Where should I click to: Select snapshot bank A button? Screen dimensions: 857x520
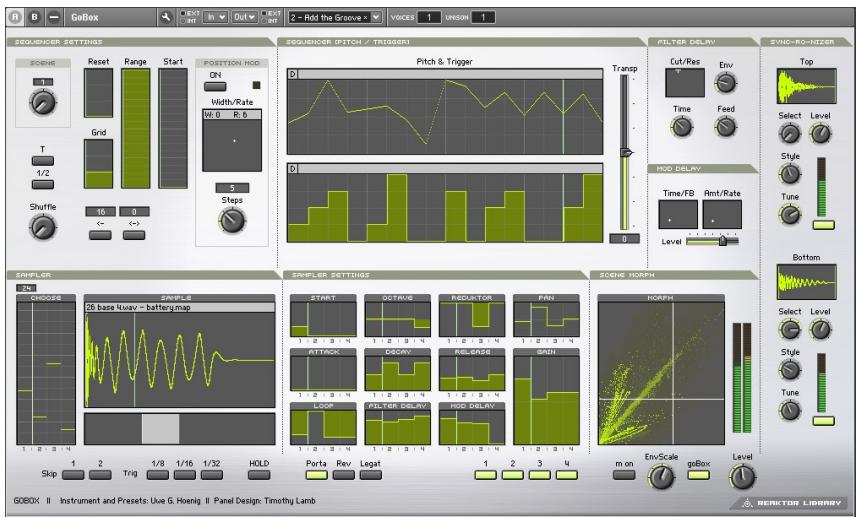[15, 17]
